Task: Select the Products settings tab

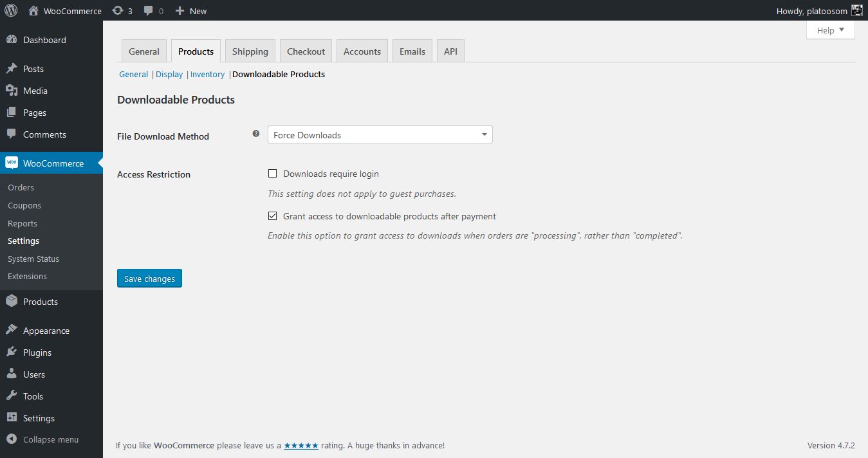Action: point(196,51)
